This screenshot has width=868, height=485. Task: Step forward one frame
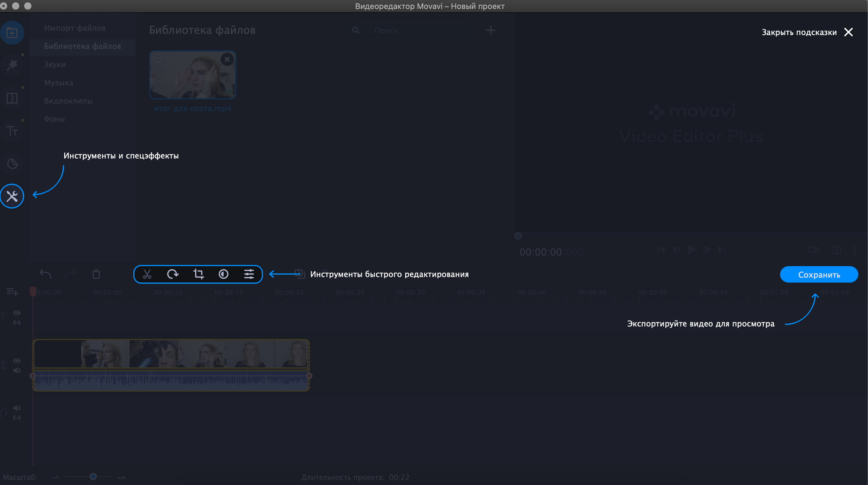(x=707, y=250)
